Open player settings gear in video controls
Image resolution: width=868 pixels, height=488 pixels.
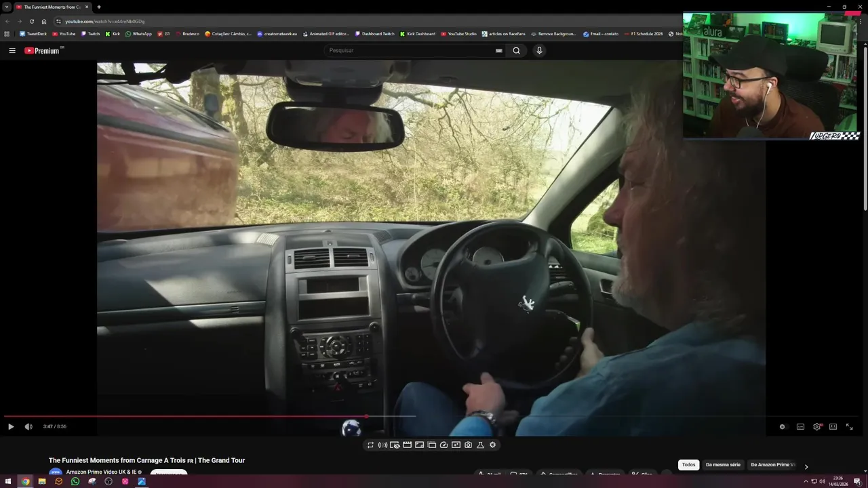(817, 427)
